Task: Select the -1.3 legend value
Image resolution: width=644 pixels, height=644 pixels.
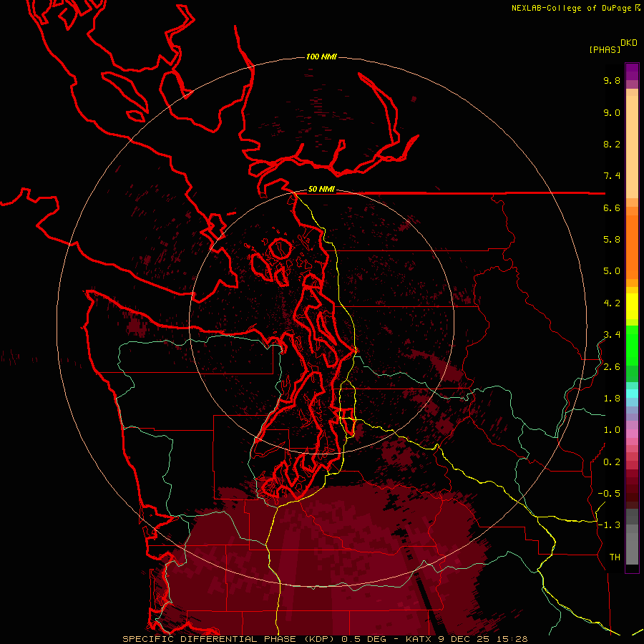Action: pos(609,525)
